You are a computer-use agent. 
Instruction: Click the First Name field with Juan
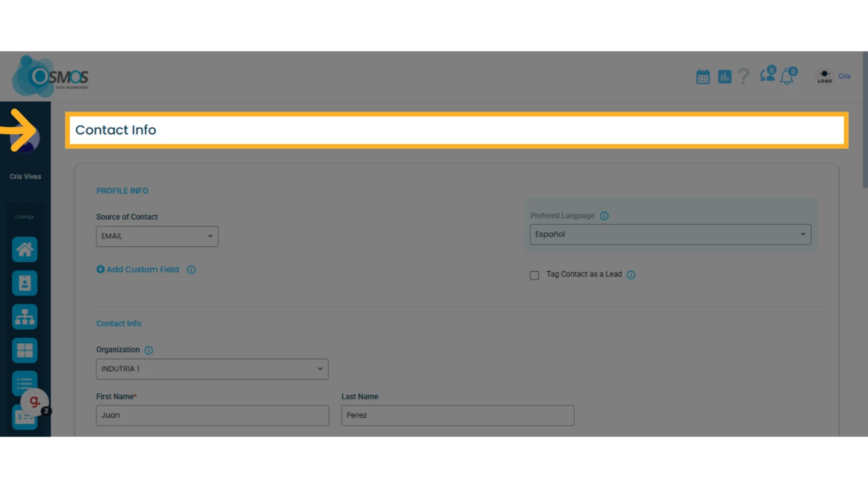(212, 415)
